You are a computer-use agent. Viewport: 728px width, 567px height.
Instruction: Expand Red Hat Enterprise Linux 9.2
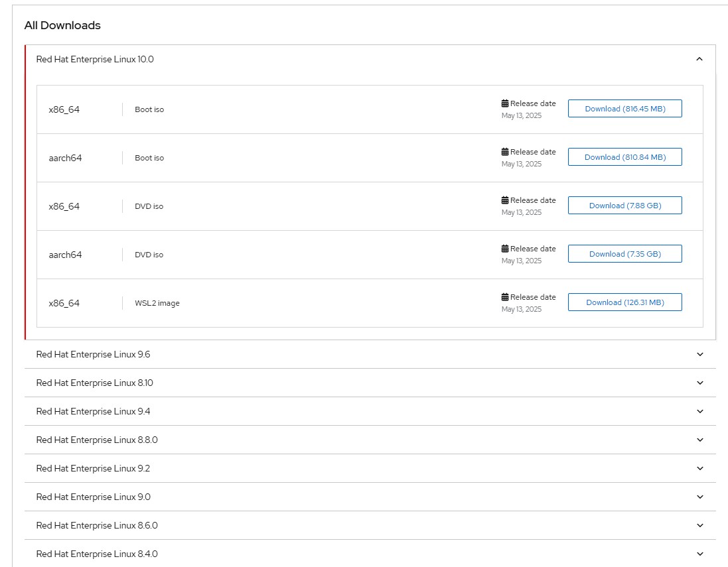pyautogui.click(x=370, y=469)
